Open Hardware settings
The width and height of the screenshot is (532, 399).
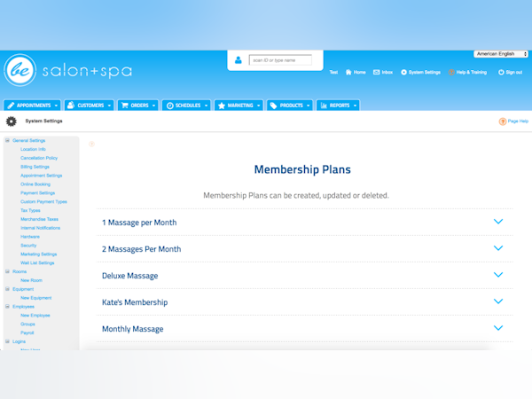tap(30, 237)
